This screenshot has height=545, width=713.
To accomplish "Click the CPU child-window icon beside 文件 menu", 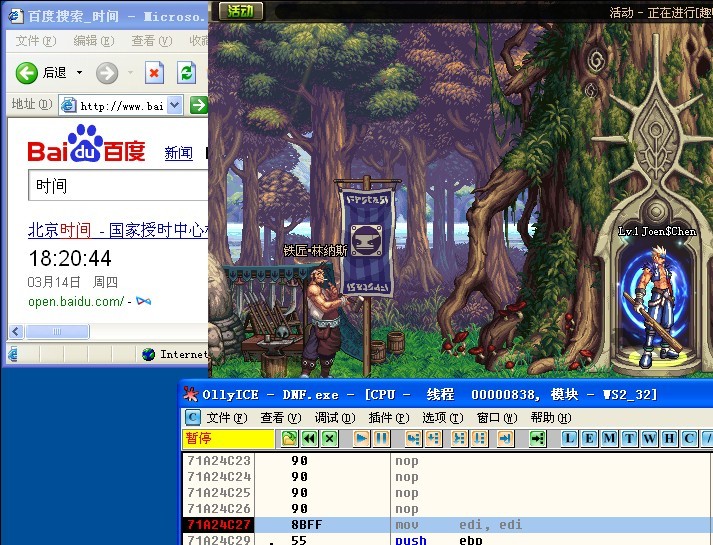I will pos(192,417).
